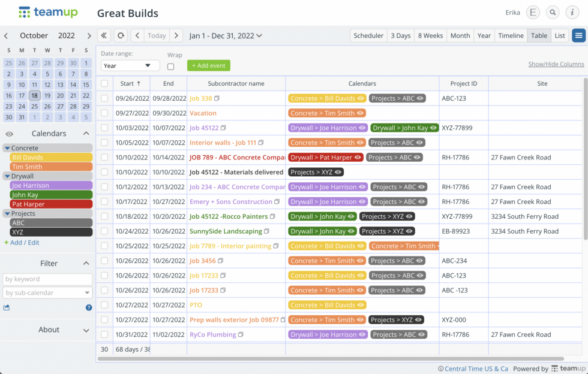Switch to the Scheduler view tab

[x=368, y=35]
